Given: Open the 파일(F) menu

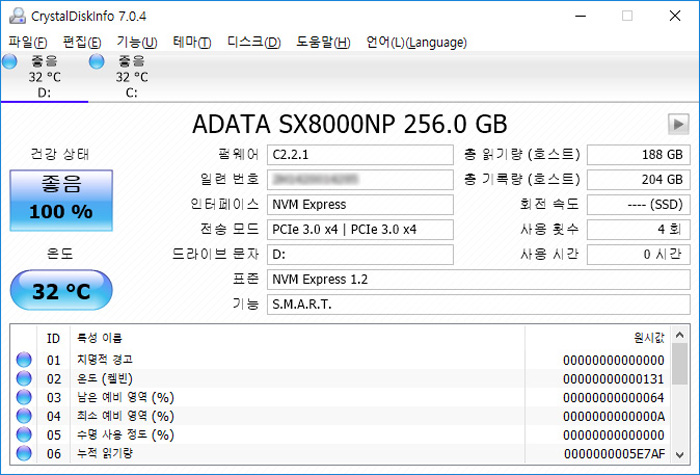Looking at the screenshot, I should [x=28, y=42].
